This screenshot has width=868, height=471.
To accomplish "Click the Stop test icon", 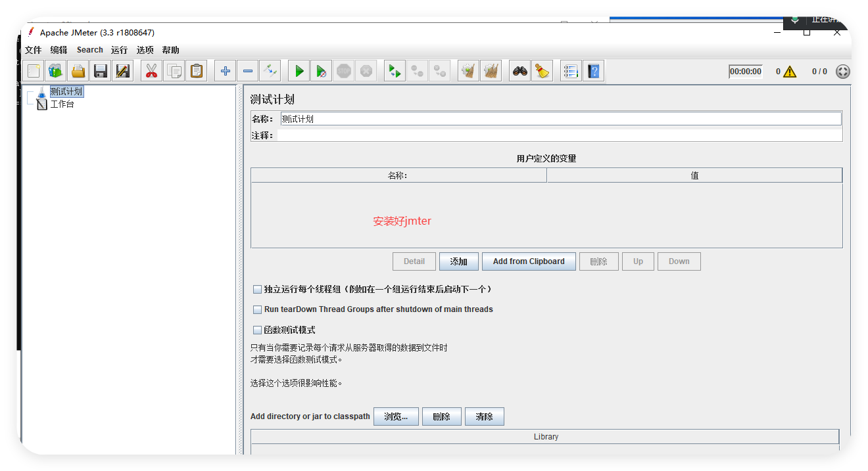I will point(343,71).
